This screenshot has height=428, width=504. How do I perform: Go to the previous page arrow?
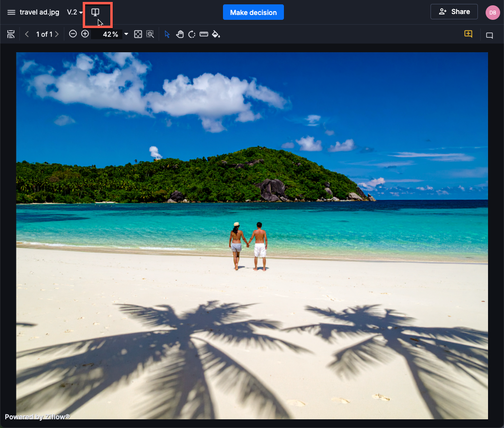pos(27,34)
